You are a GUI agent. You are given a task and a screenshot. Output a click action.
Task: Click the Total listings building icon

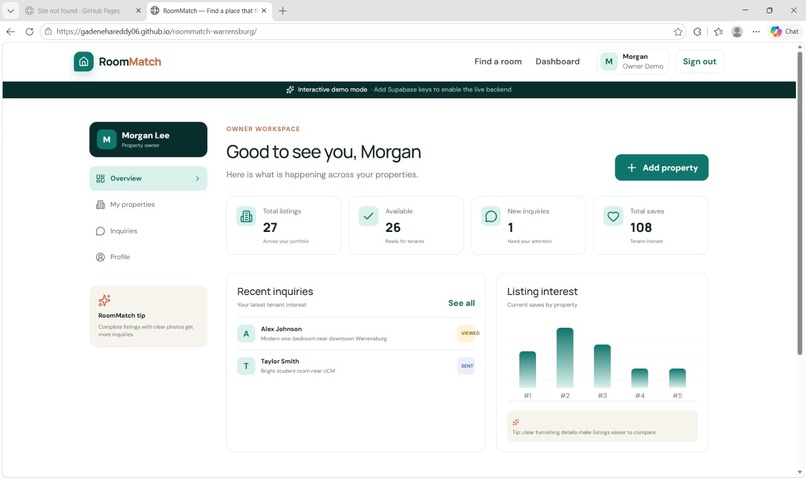[246, 216]
